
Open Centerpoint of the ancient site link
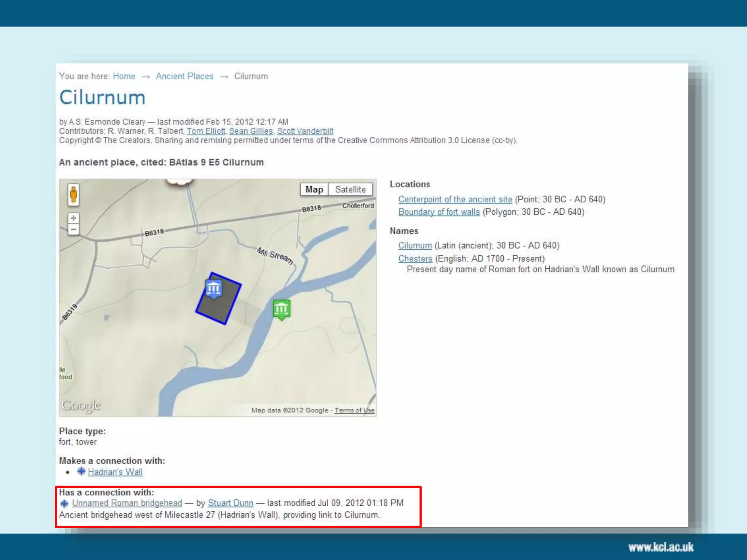pyautogui.click(x=455, y=199)
